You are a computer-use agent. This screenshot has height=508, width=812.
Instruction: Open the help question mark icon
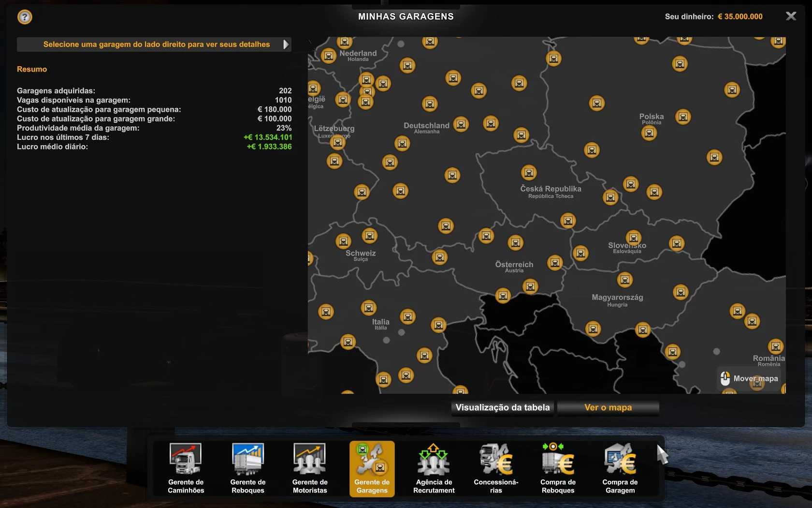[25, 17]
